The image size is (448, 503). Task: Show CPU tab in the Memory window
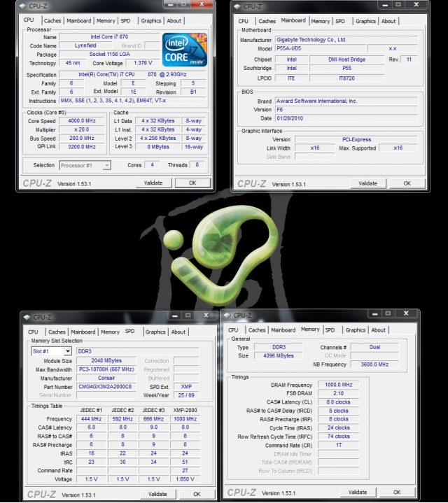233,330
